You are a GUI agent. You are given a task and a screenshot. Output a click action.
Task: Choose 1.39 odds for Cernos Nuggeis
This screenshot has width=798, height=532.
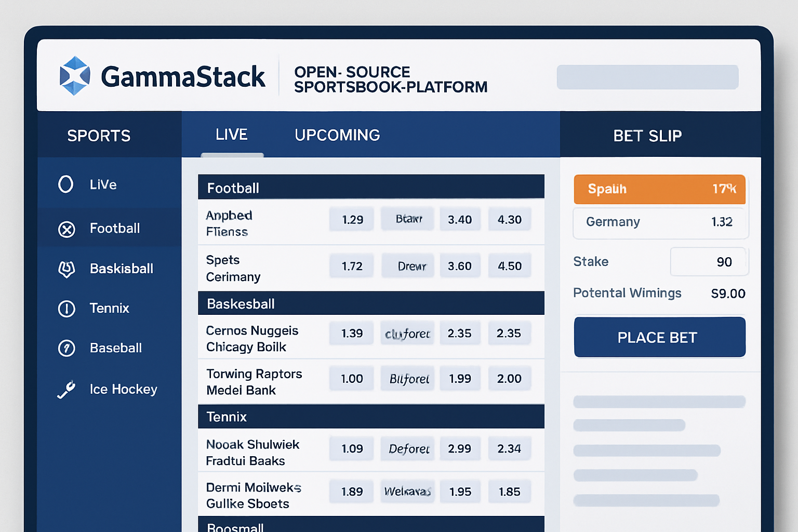coord(352,334)
